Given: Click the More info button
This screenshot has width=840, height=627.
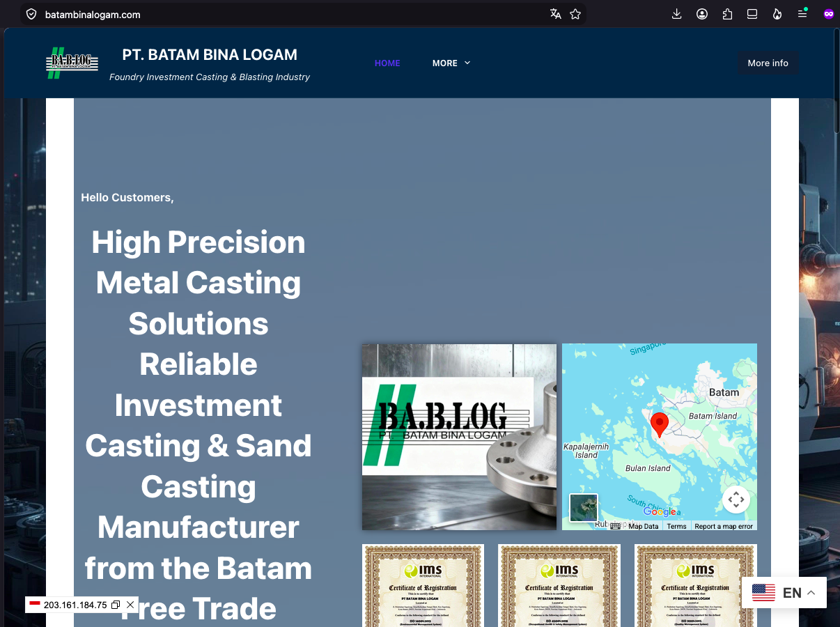Looking at the screenshot, I should click(x=768, y=63).
